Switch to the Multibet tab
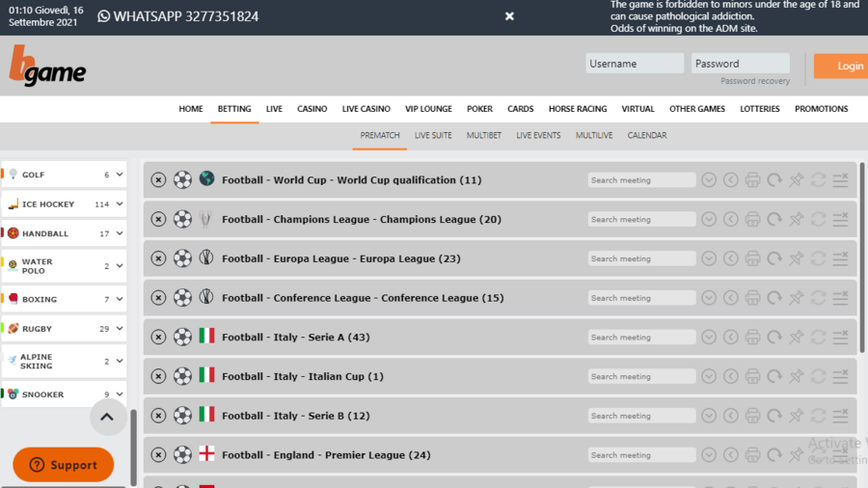The image size is (868, 488). (483, 136)
